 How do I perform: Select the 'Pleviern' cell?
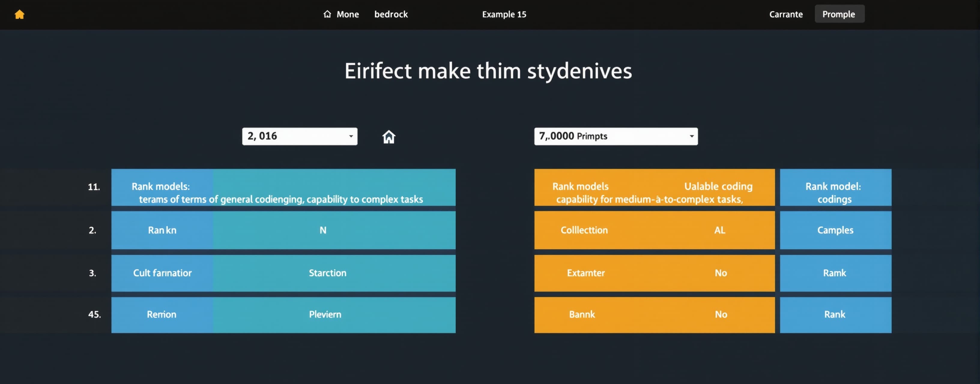click(x=334, y=315)
